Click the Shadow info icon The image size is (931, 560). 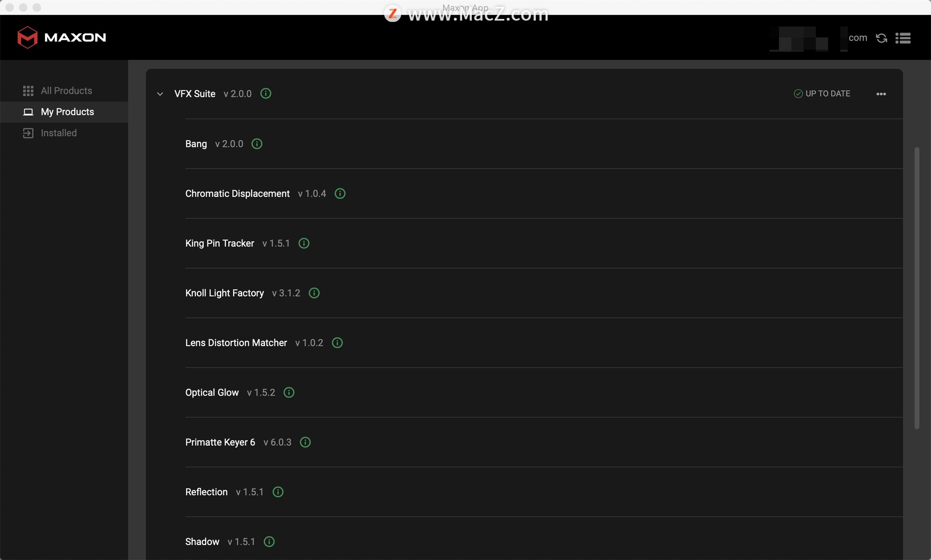pos(269,542)
